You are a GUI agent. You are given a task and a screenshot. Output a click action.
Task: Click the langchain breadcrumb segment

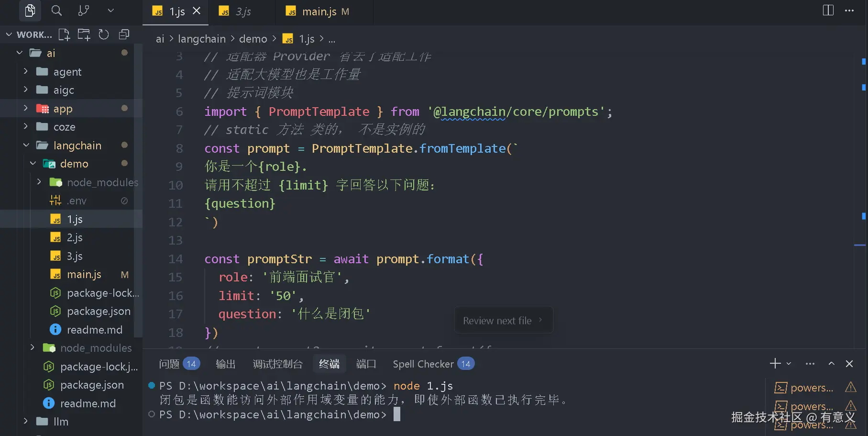[202, 39]
